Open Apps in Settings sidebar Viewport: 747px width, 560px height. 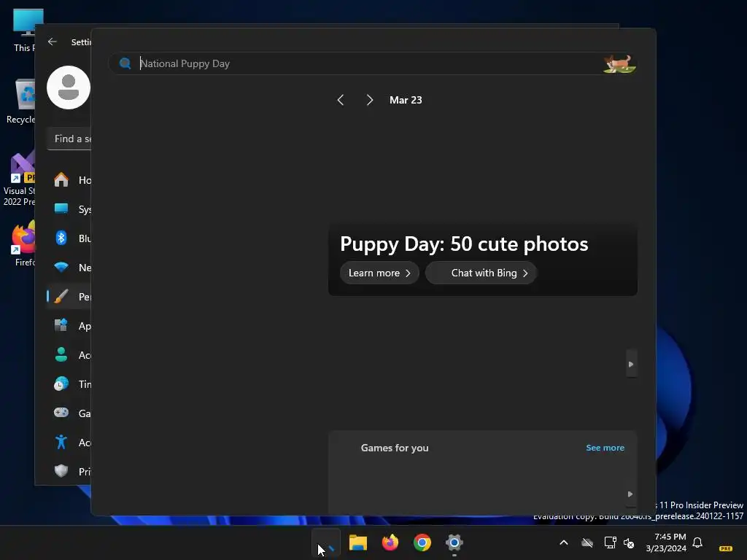69,326
